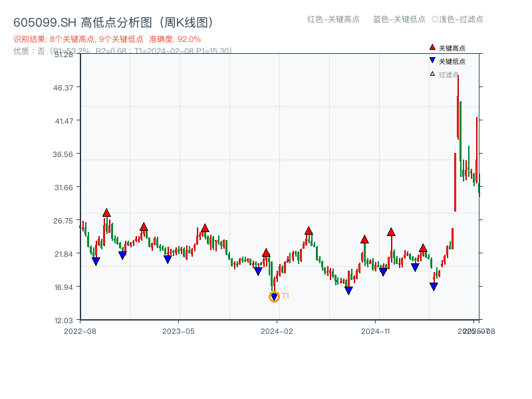The image size is (532, 399).
Task: Click the 41.47 price axis label
Action: point(63,121)
